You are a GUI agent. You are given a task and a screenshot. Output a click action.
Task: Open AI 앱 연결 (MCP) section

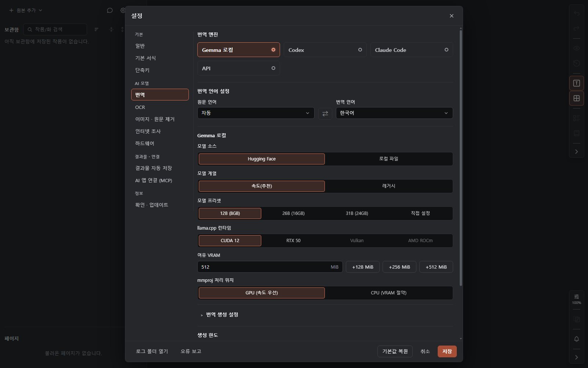point(160,180)
